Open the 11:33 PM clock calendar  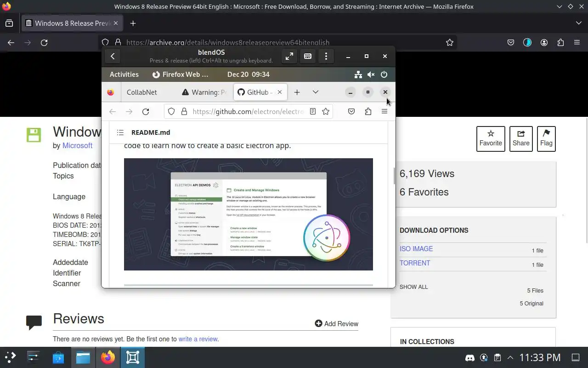point(540,357)
